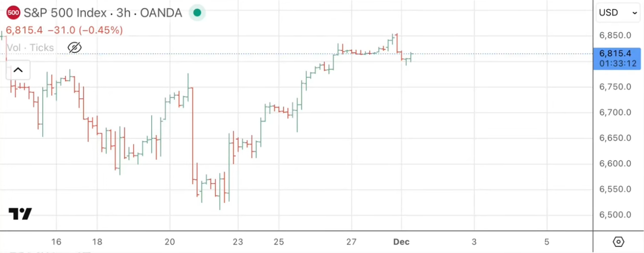Select the blue current price label 6,815.4
644x253 pixels.
tap(617, 58)
